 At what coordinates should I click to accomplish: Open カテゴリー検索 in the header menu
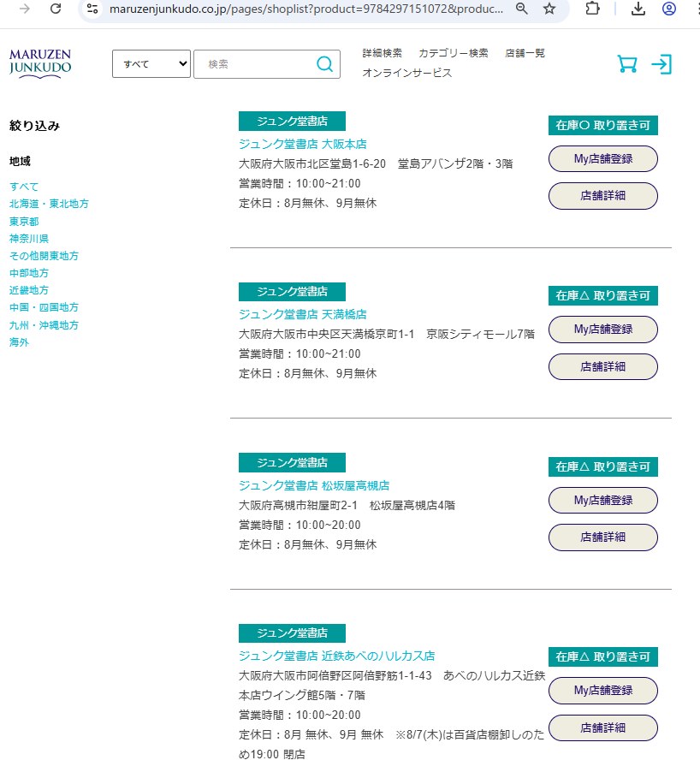[x=454, y=53]
